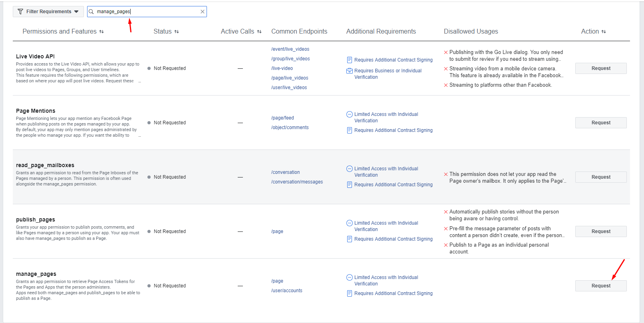The width and height of the screenshot is (644, 323).
Task: Click briefcase icon for Business Verification
Action: (x=350, y=71)
